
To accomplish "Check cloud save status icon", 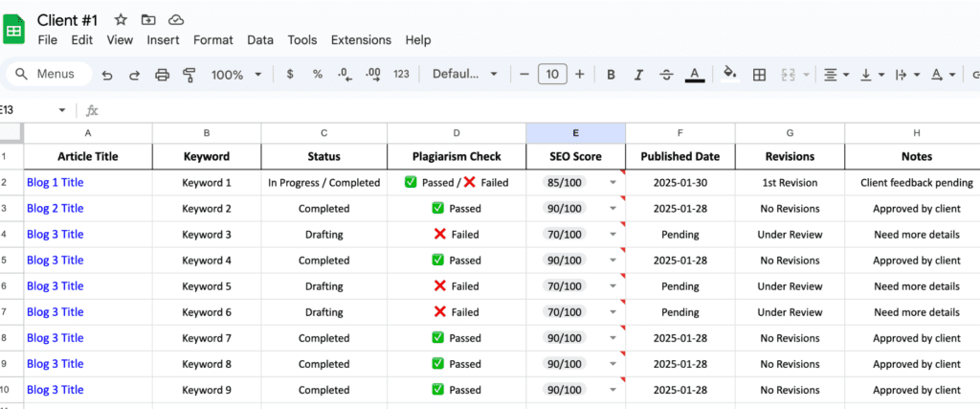I will [176, 20].
